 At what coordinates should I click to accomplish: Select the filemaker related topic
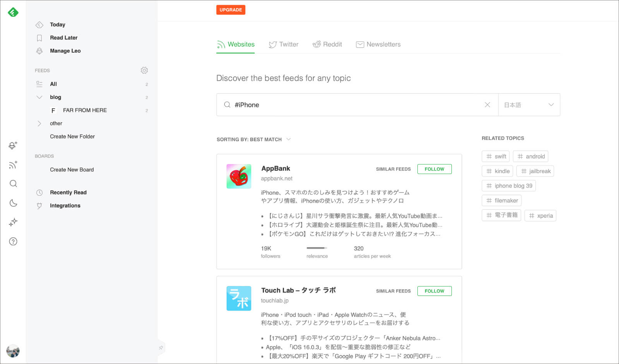[x=502, y=200]
